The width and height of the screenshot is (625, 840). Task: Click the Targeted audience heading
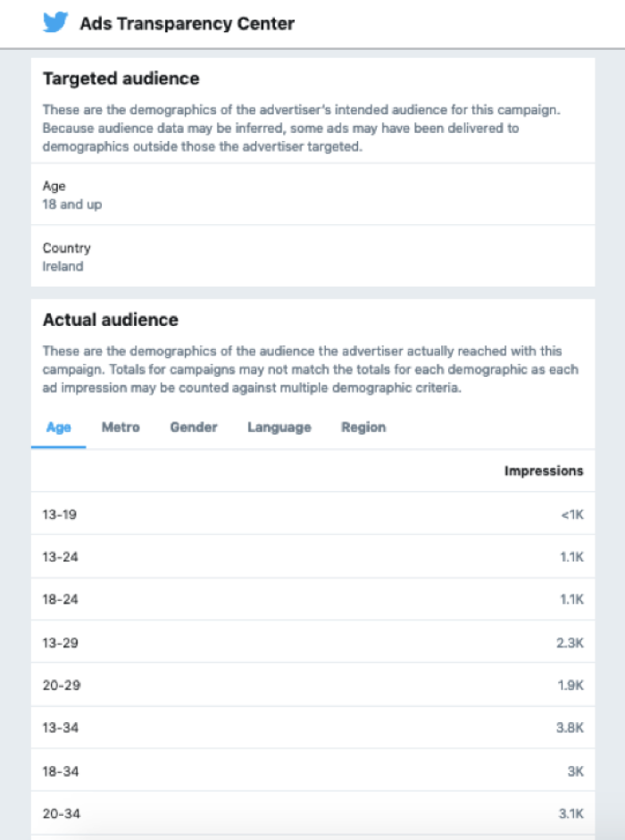pyautogui.click(x=121, y=79)
